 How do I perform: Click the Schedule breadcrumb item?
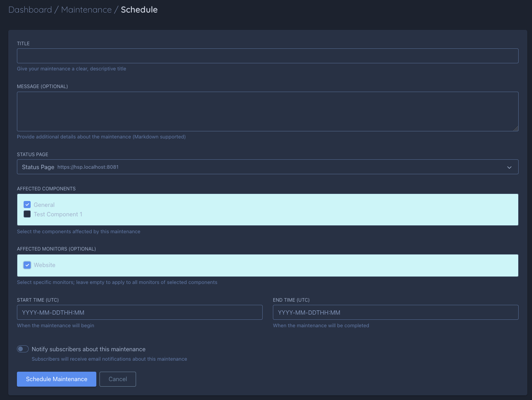click(139, 9)
